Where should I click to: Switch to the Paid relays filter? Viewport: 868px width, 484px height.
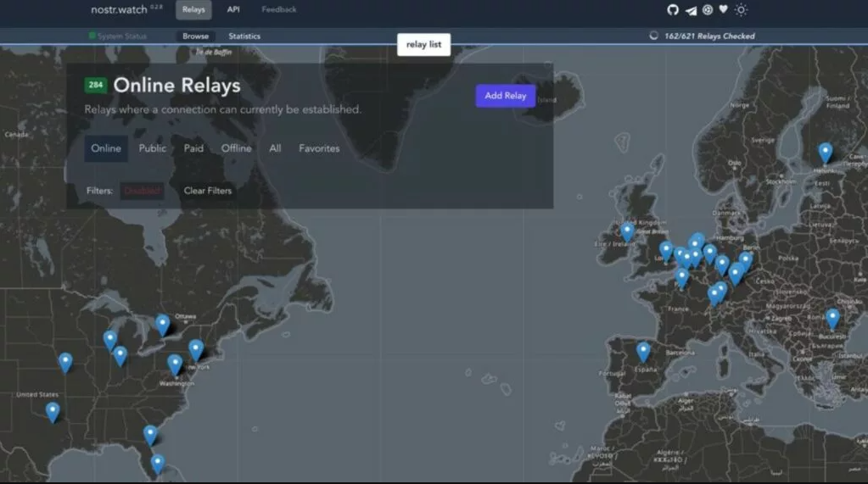(x=193, y=148)
